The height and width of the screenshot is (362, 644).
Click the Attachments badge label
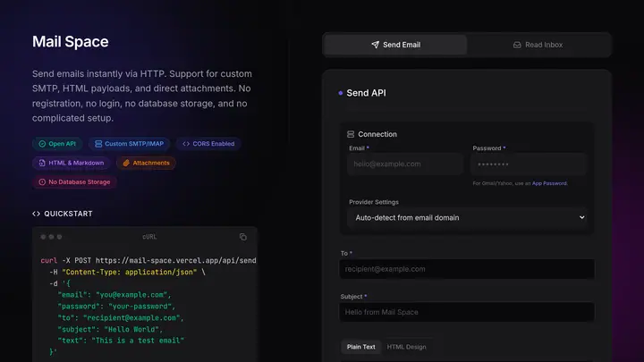151,163
